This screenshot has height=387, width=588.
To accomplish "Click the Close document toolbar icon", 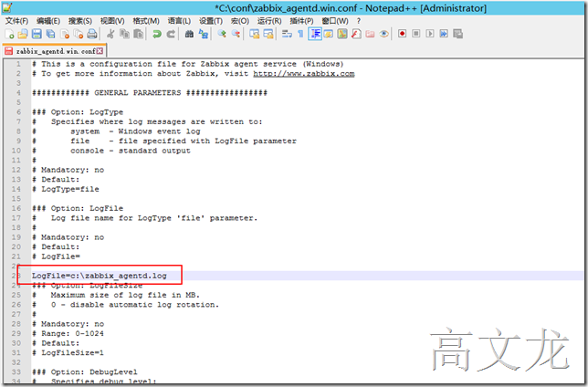I will [x=65, y=34].
